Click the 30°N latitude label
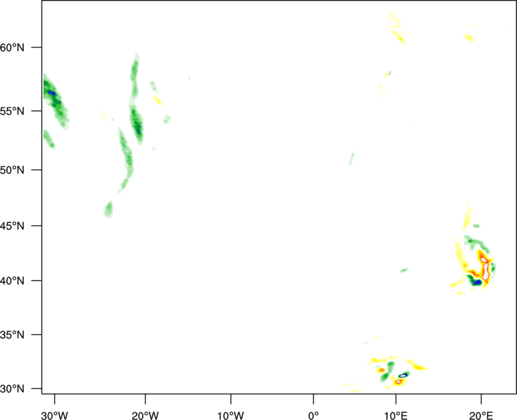This screenshot has height=420, width=517. 12,389
